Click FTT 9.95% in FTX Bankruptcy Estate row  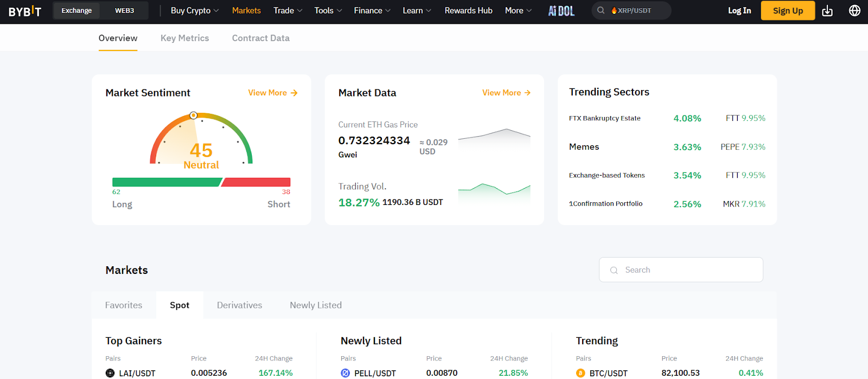pos(745,118)
